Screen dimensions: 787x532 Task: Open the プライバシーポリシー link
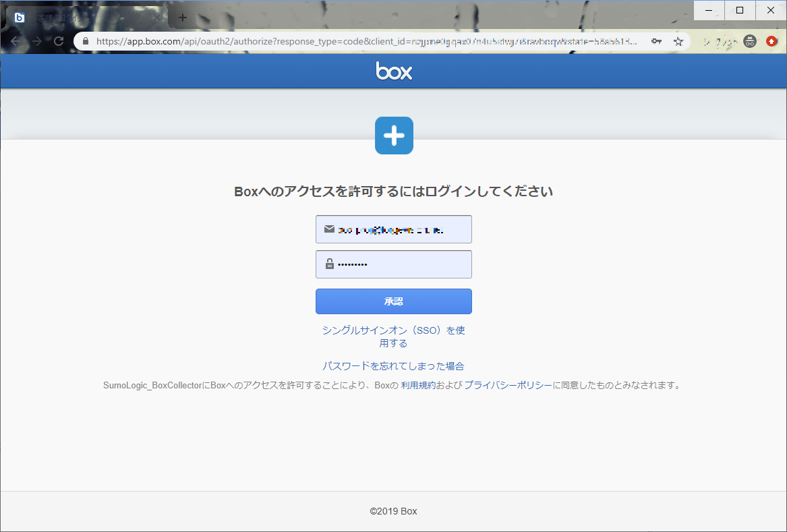(x=508, y=386)
